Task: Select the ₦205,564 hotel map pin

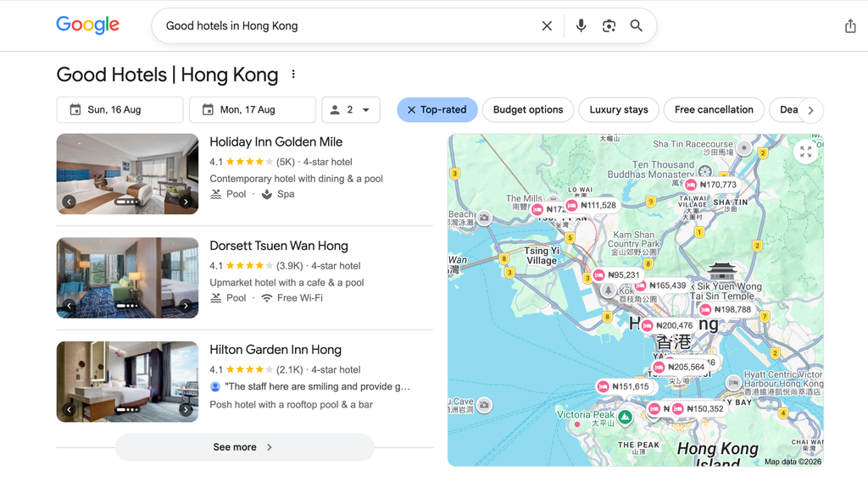Action: [x=679, y=368]
